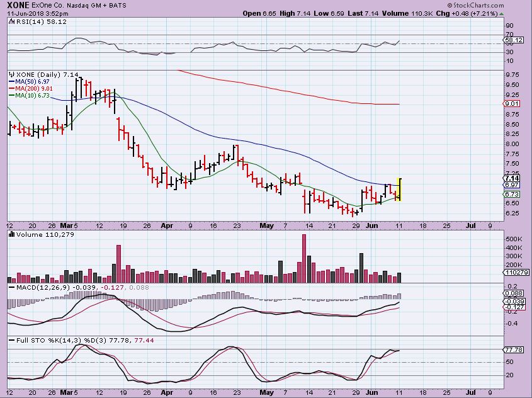
Task: Click the XONE ticker symbol in header
Action: (19, 5)
